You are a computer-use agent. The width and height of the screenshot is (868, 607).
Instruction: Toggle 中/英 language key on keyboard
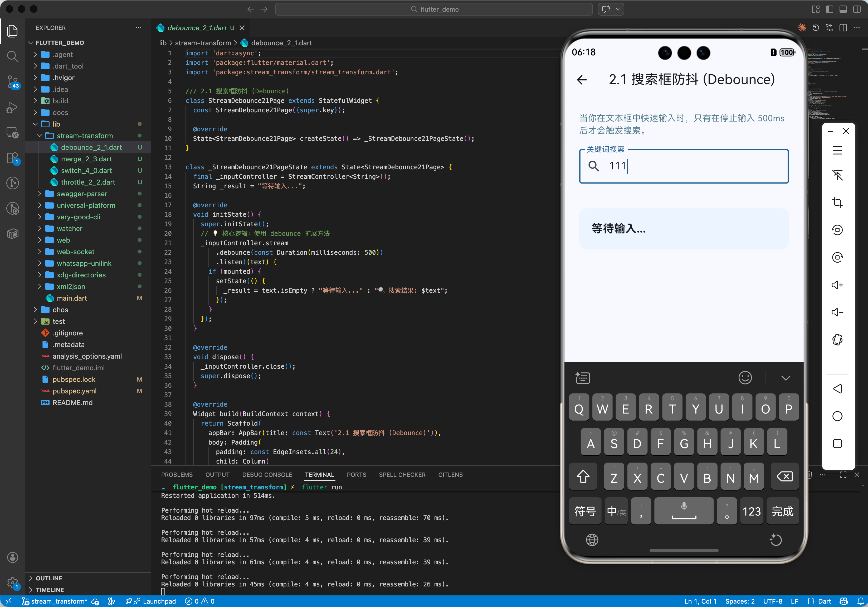coord(616,511)
